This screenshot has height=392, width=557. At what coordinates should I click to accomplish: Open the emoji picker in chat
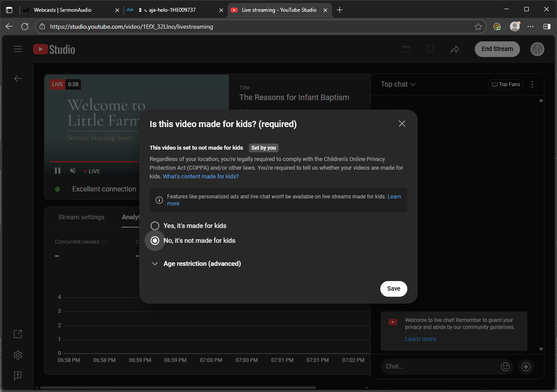pyautogui.click(x=505, y=367)
